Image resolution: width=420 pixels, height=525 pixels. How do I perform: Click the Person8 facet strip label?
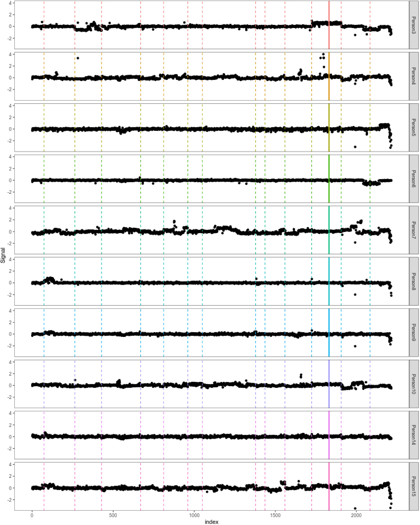pos(413,281)
